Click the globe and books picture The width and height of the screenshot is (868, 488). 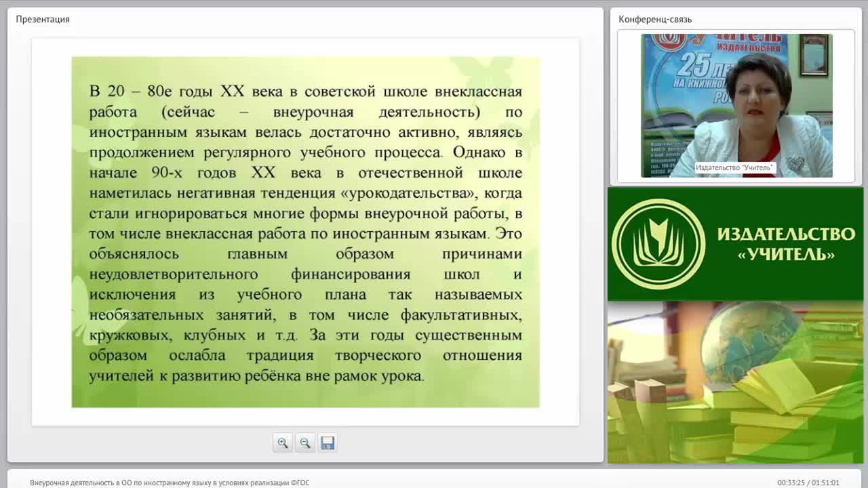tap(736, 382)
